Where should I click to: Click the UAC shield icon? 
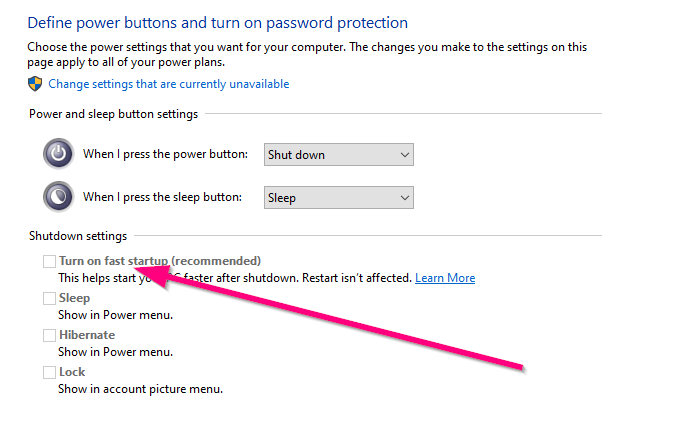point(37,85)
